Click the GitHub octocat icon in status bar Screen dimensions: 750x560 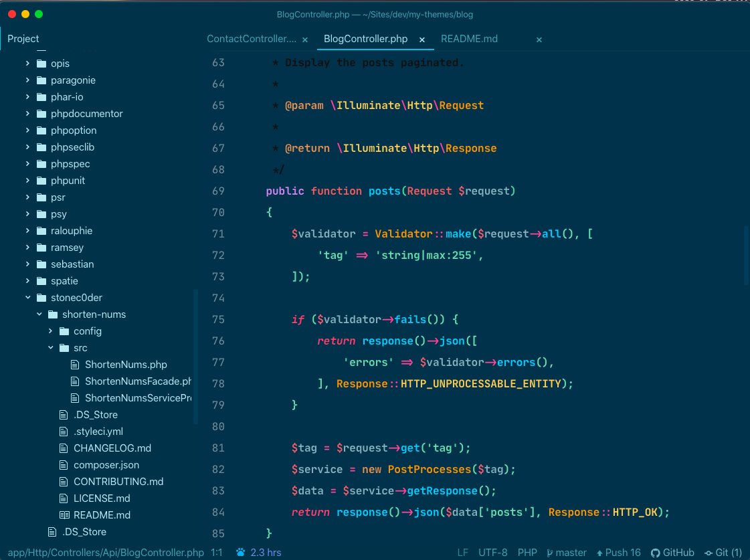655,553
